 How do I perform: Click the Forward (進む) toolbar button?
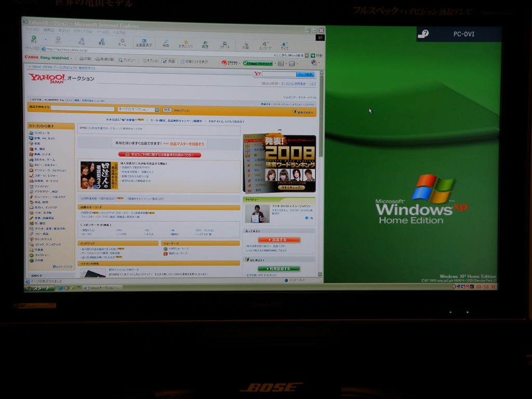(x=58, y=40)
